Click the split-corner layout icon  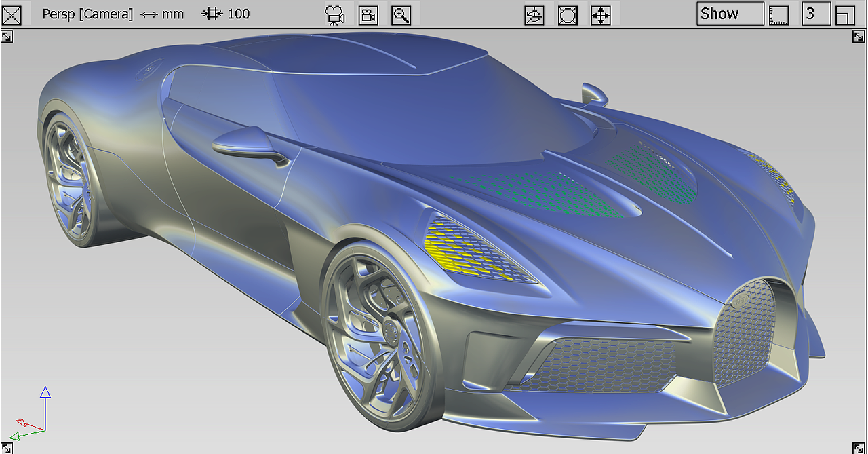click(845, 14)
